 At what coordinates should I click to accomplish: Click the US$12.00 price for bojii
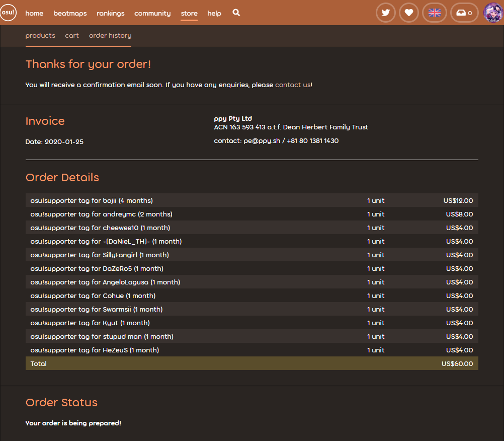458,201
